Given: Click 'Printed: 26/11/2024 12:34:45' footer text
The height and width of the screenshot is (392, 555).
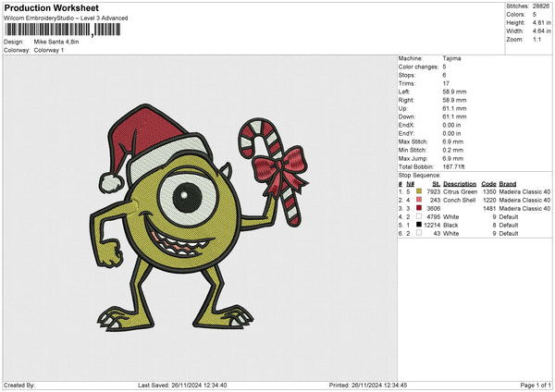Looking at the screenshot, I should coord(368,385).
